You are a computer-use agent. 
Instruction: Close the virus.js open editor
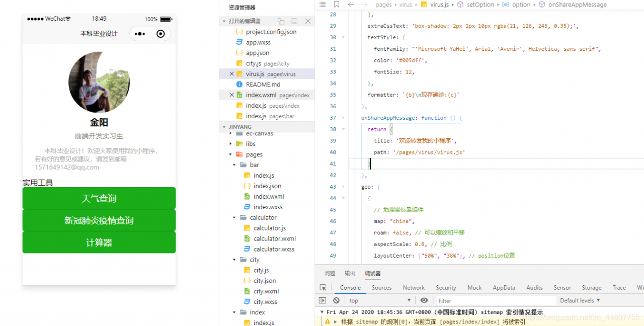click(231, 74)
